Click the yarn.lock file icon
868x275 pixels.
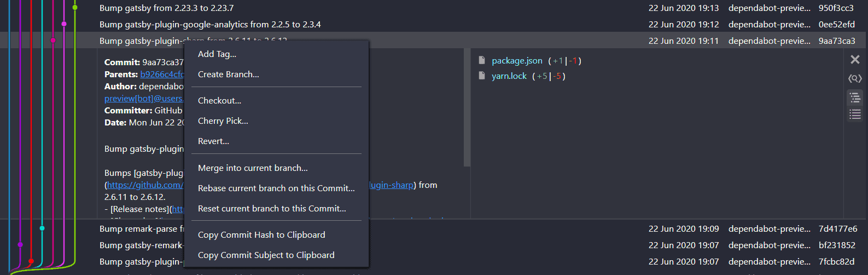(x=482, y=76)
